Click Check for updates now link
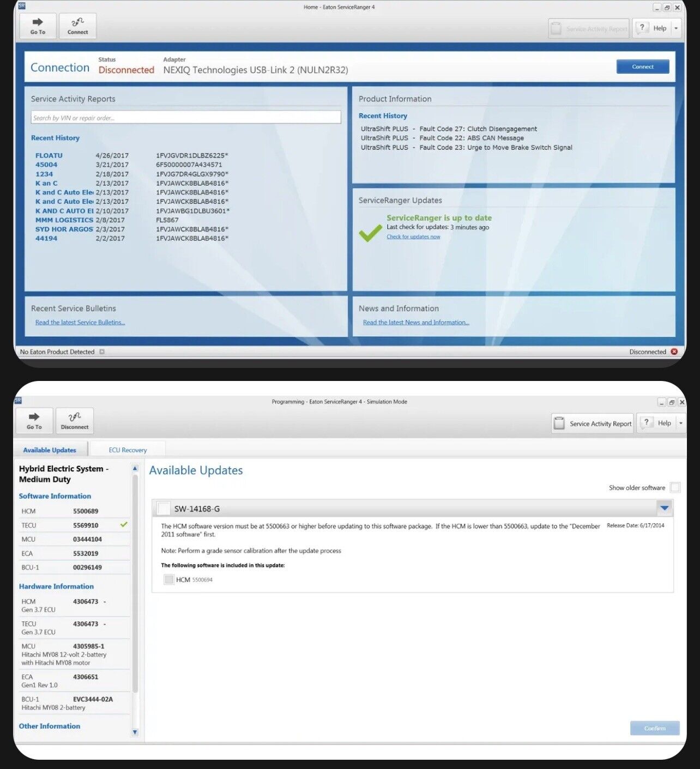Image resolution: width=700 pixels, height=769 pixels. tap(413, 237)
